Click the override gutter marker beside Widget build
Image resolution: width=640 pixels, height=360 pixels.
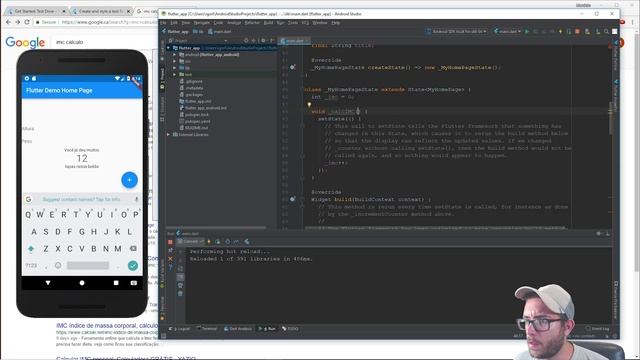tap(292, 199)
